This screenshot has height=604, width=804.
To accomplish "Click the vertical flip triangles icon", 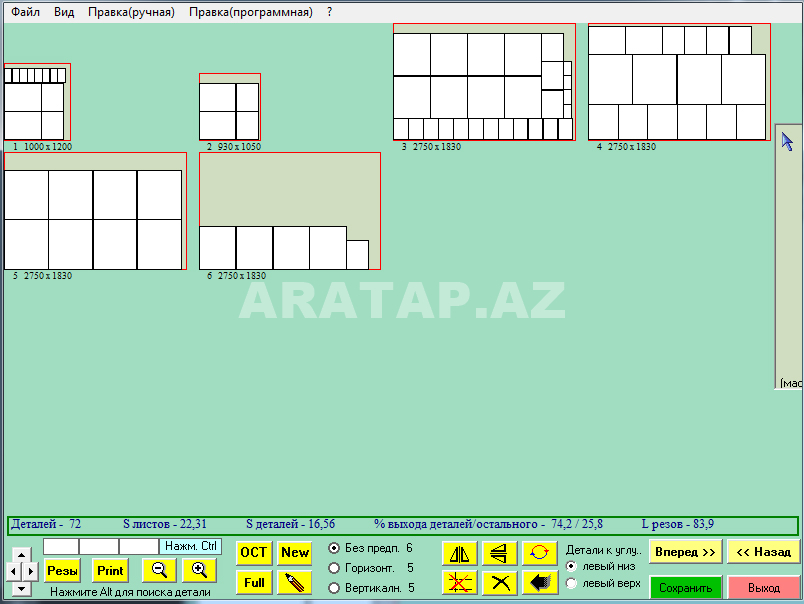I will (x=499, y=553).
